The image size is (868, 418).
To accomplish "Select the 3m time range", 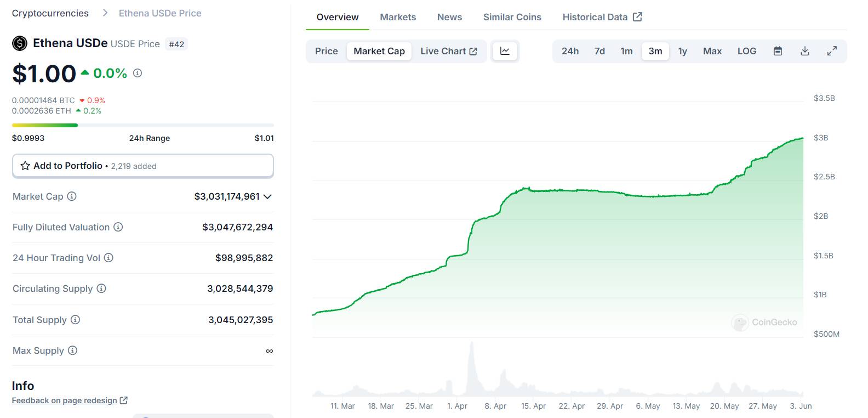I will [655, 51].
